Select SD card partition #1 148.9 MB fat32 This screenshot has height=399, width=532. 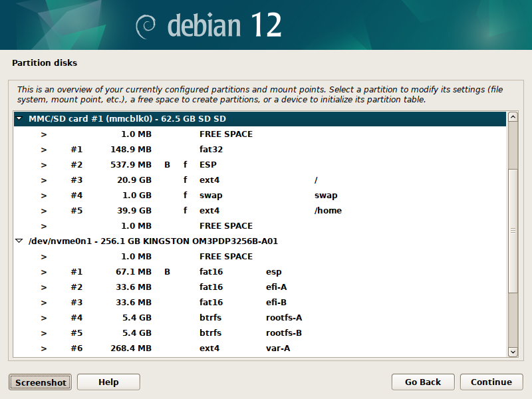click(x=260, y=149)
